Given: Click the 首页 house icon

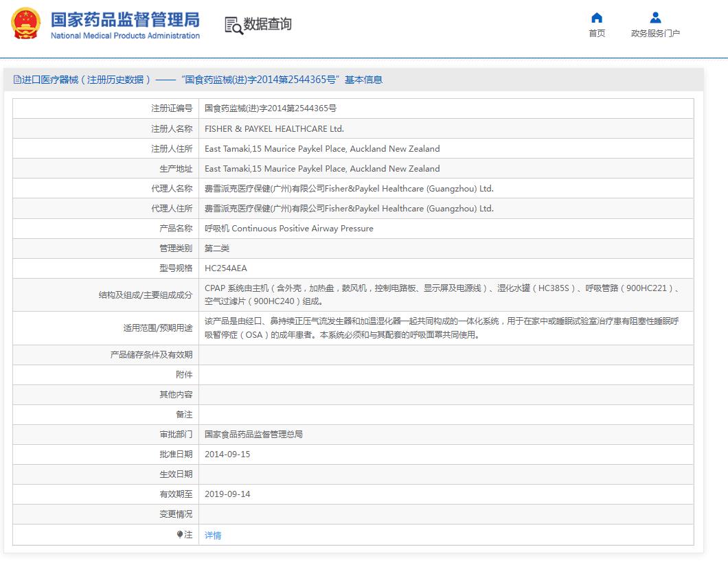Looking at the screenshot, I should click(x=597, y=18).
